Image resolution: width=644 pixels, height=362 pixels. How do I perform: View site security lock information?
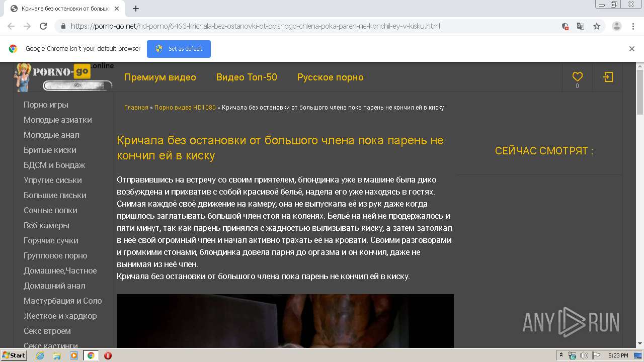tap(63, 26)
